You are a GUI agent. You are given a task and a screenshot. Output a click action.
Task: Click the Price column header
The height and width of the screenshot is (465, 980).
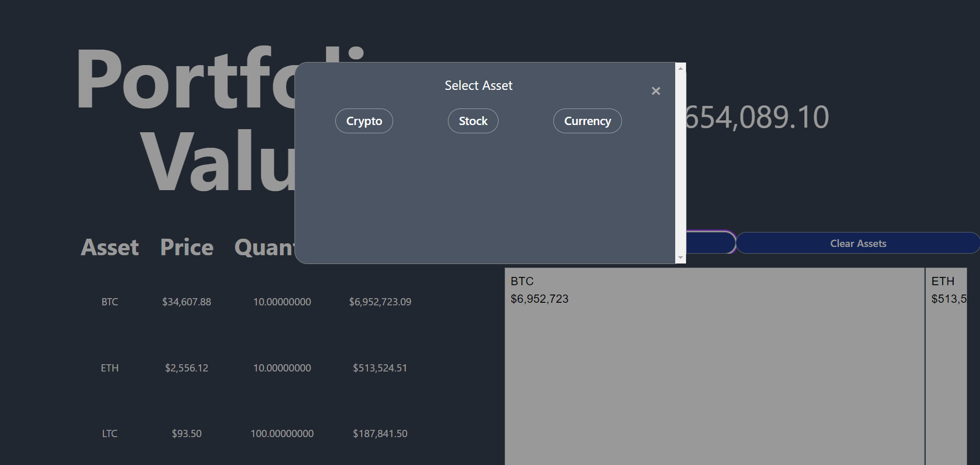tap(186, 247)
